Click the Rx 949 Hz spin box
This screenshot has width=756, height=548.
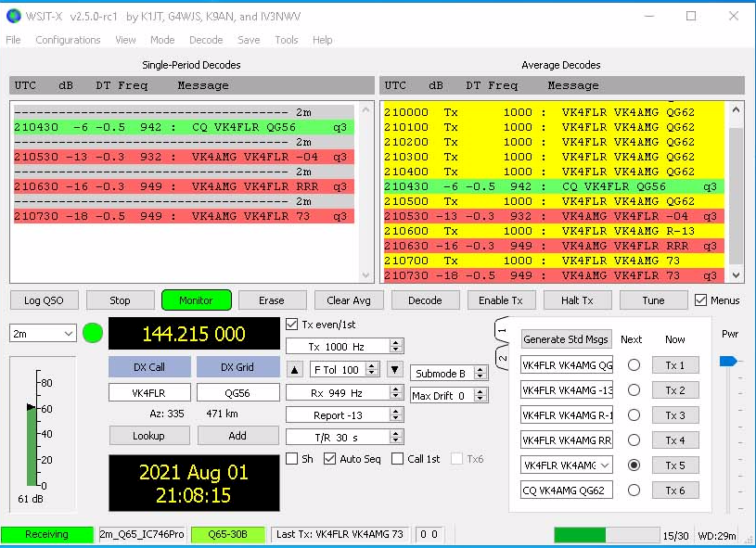(x=345, y=393)
